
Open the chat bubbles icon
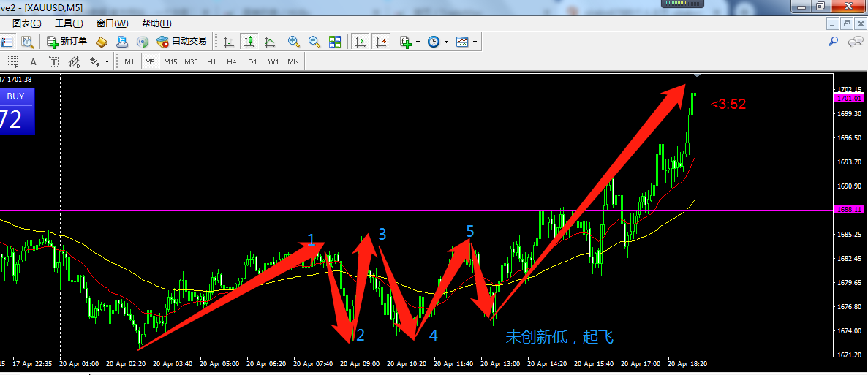(855, 42)
